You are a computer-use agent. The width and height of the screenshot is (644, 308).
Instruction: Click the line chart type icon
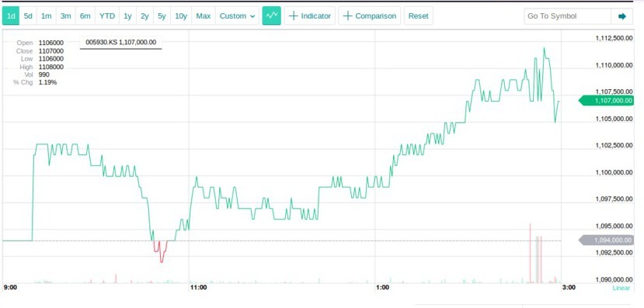(272, 16)
